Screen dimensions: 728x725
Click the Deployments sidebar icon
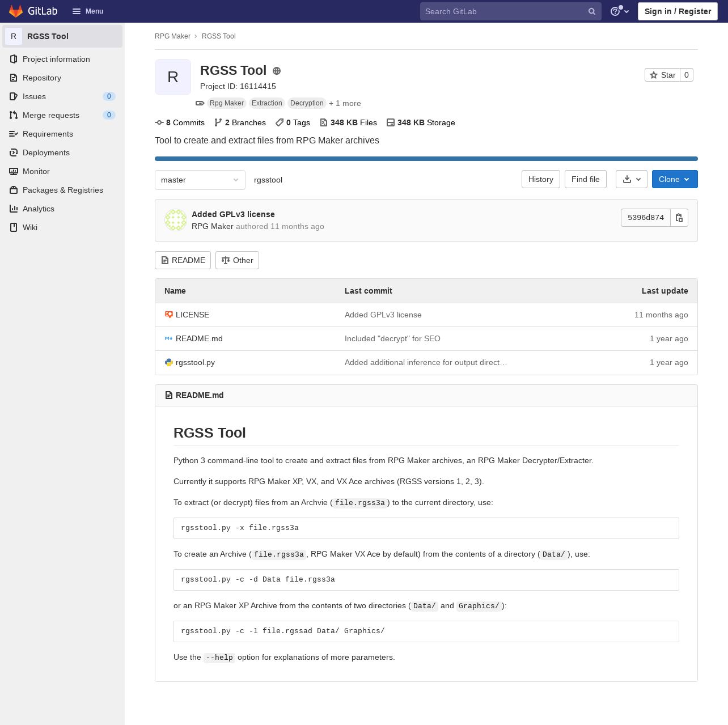click(x=14, y=152)
